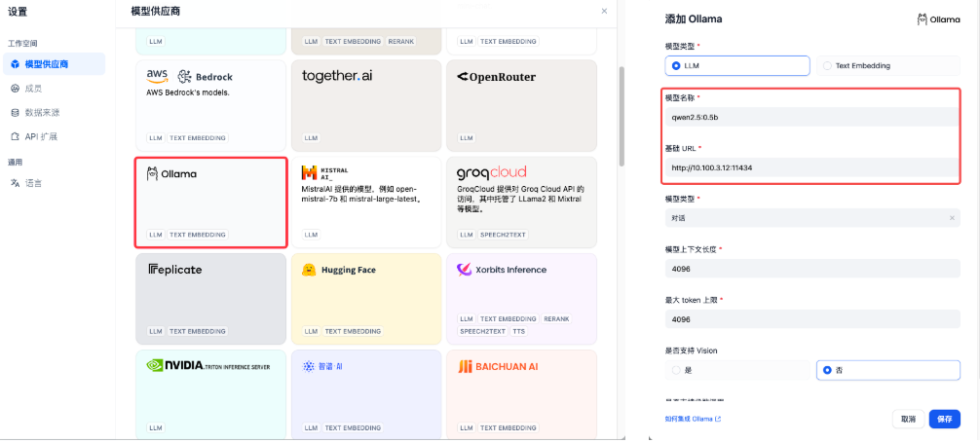Click the AWS Bedrock's models description
The image size is (980, 443).
click(x=188, y=92)
